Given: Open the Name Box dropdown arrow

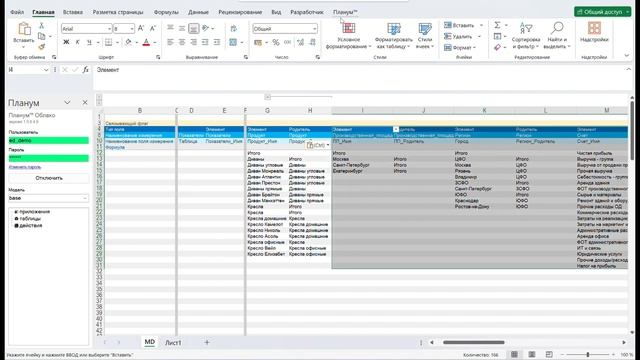Looking at the screenshot, I should (x=46, y=70).
